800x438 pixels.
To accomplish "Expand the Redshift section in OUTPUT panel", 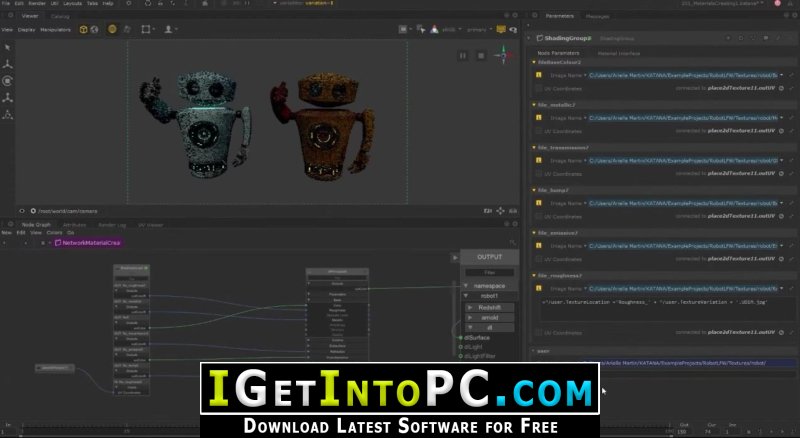I will click(x=470, y=308).
